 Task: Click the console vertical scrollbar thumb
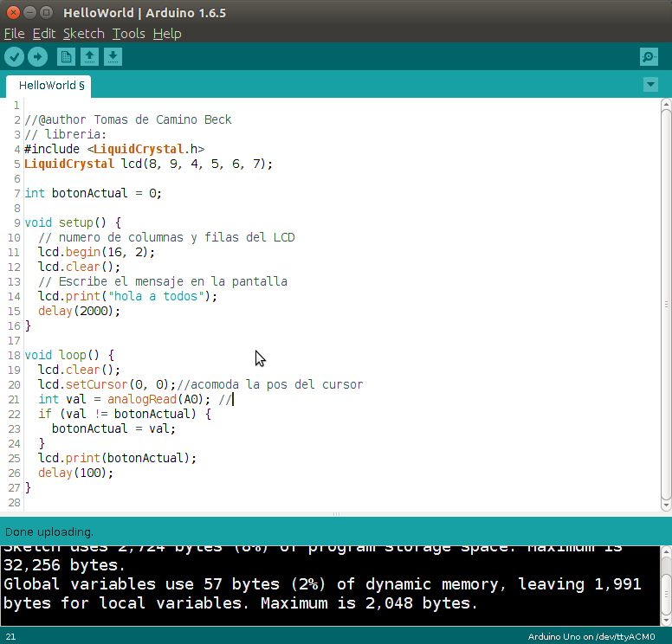(666, 594)
